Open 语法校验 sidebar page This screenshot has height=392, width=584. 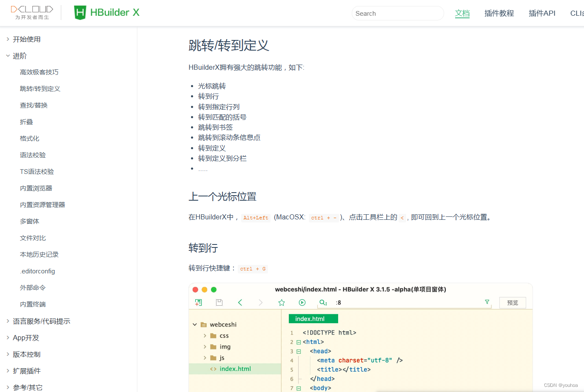click(x=33, y=155)
